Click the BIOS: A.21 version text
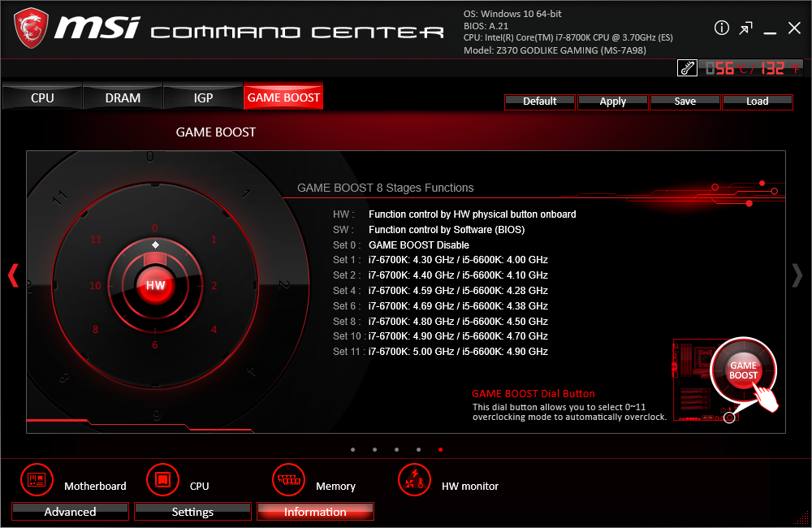 pos(486,26)
